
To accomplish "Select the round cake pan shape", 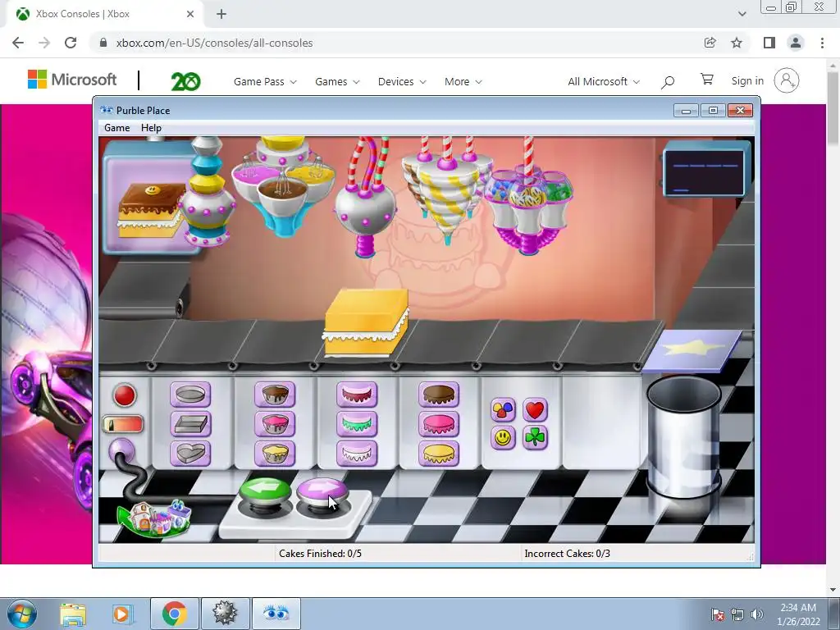I will (x=190, y=395).
